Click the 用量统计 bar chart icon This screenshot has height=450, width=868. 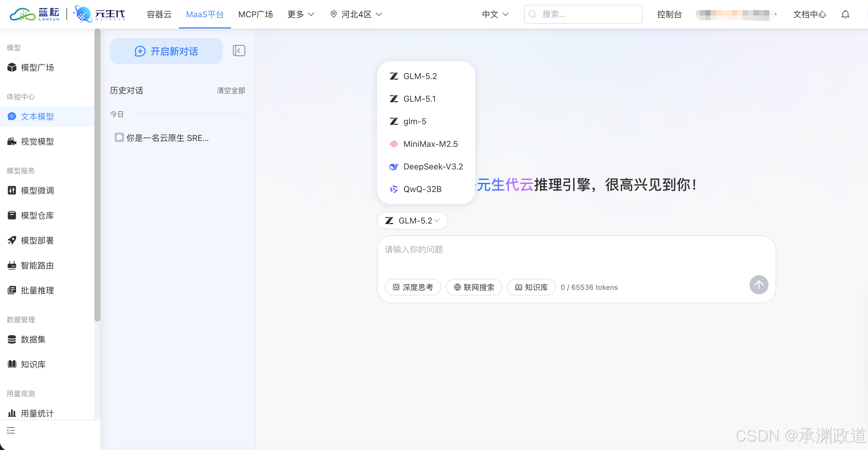[12, 413]
